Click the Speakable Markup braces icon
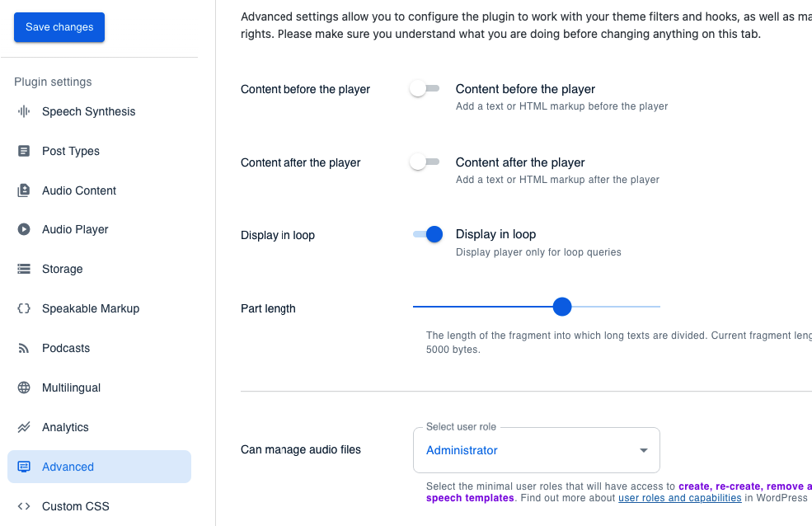The width and height of the screenshot is (812, 526). coord(24,308)
